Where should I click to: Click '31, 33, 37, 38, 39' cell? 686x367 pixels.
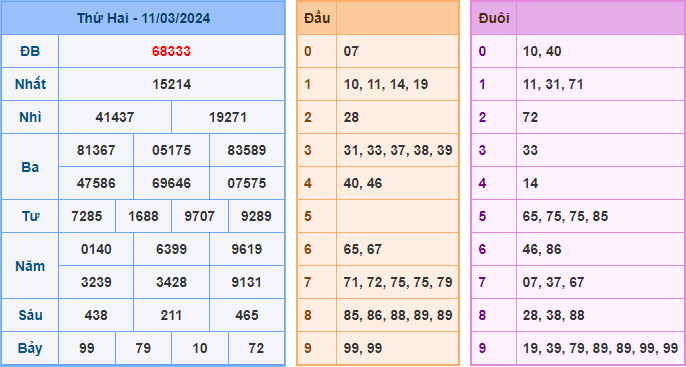click(x=398, y=150)
